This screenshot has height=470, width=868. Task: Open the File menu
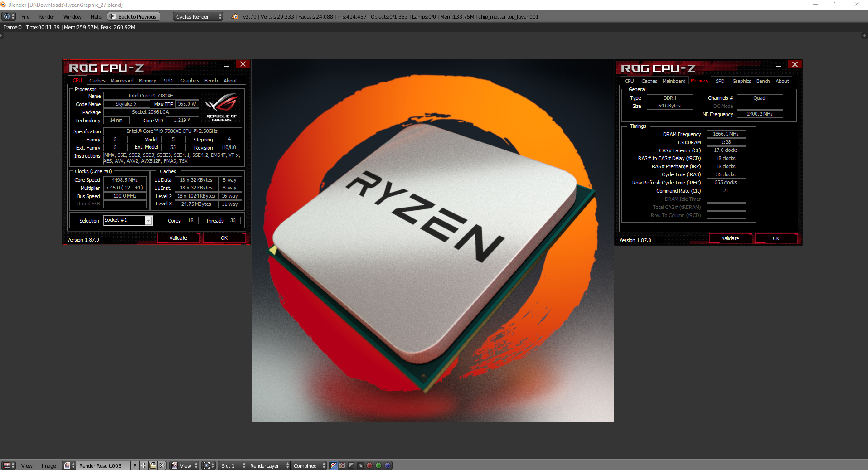(25, 17)
